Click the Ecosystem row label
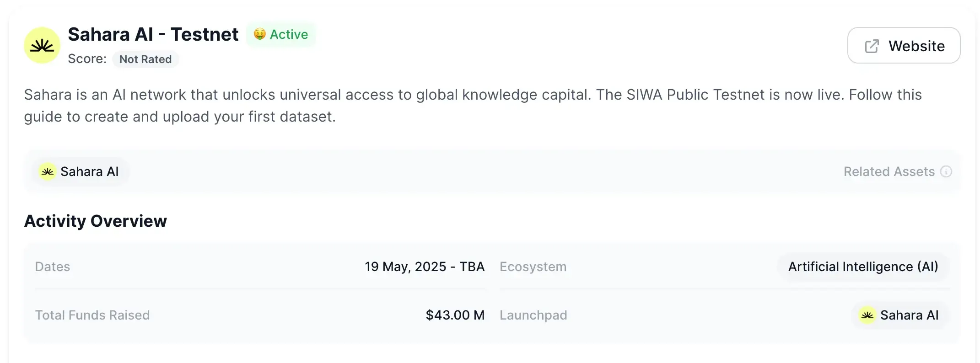This screenshot has width=980, height=363. pyautogui.click(x=533, y=267)
